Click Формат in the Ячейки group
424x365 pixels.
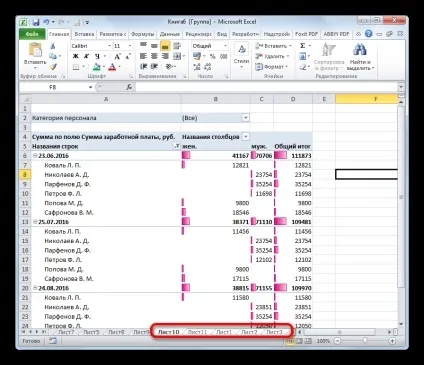pos(271,67)
